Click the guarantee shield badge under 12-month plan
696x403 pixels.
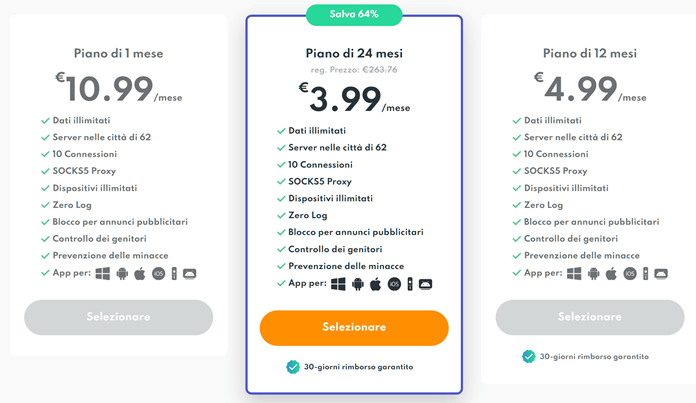(529, 356)
